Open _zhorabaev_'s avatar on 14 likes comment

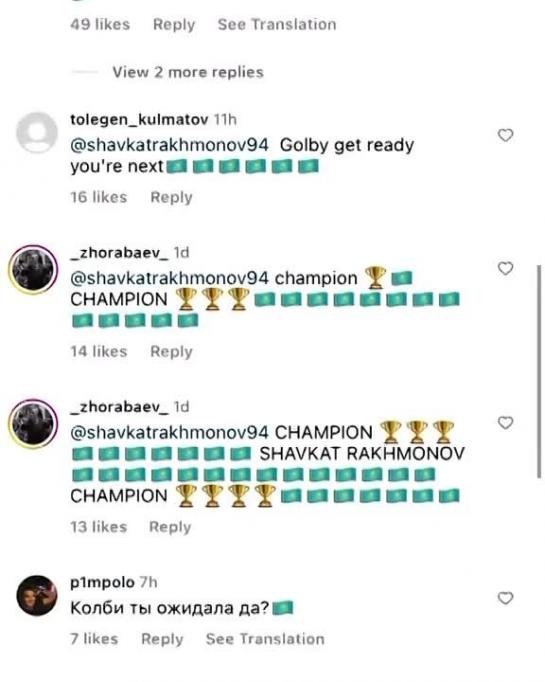click(x=33, y=270)
